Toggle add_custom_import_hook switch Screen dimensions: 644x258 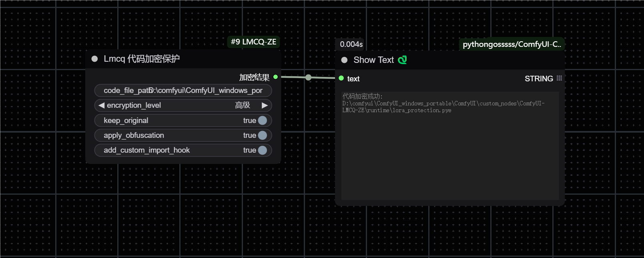tap(263, 150)
